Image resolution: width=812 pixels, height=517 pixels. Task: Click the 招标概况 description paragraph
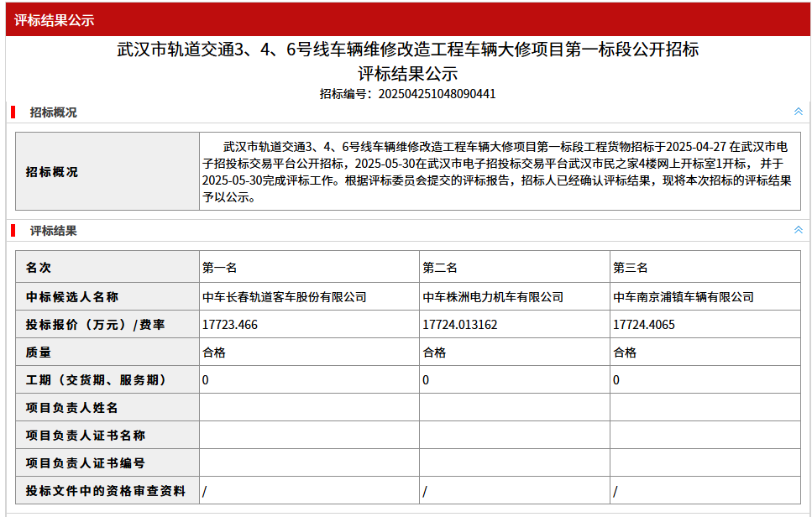499,171
